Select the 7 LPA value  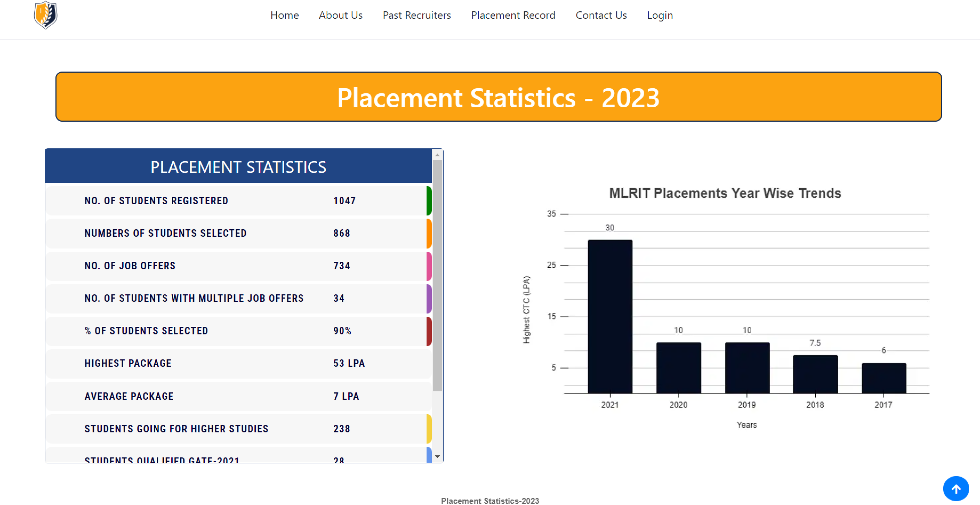[x=346, y=396]
